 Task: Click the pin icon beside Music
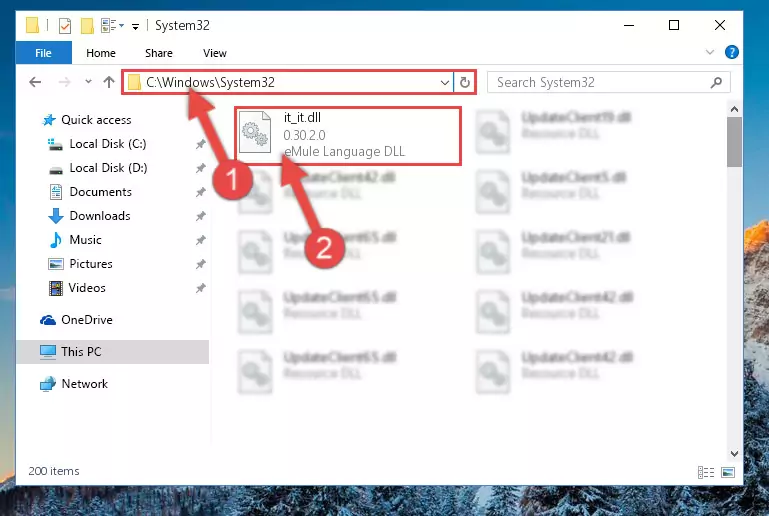coord(201,240)
